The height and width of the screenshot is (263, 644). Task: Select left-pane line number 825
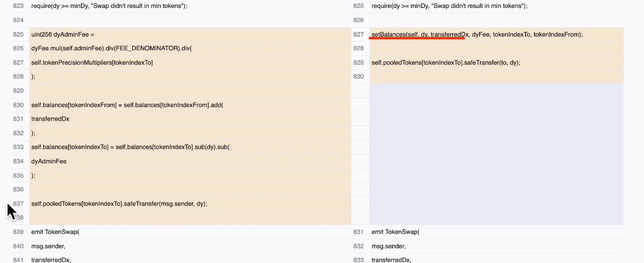pos(18,34)
